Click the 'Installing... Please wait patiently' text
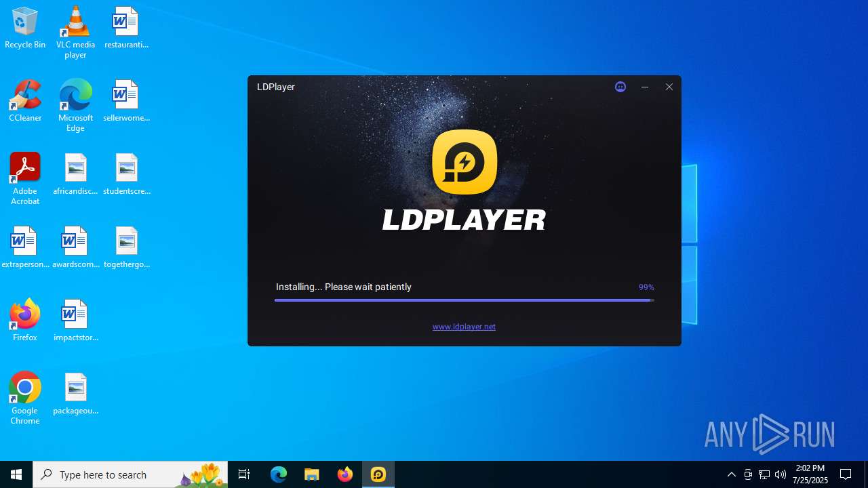The width and height of the screenshot is (868, 488). (x=344, y=287)
